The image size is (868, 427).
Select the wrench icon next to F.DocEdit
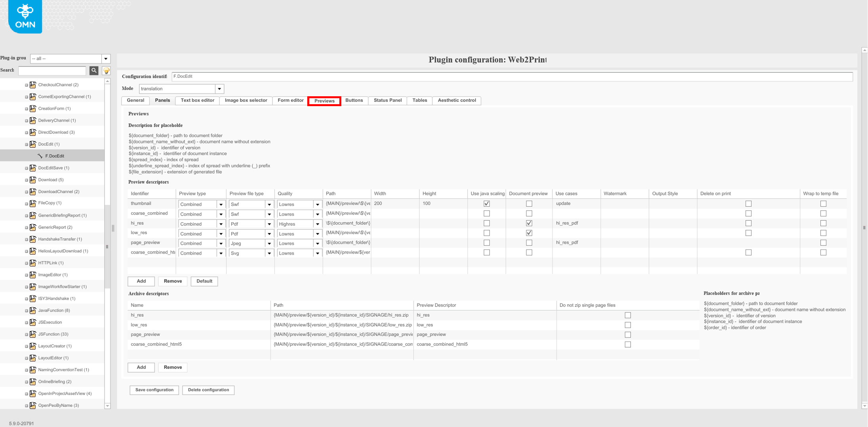coord(40,156)
